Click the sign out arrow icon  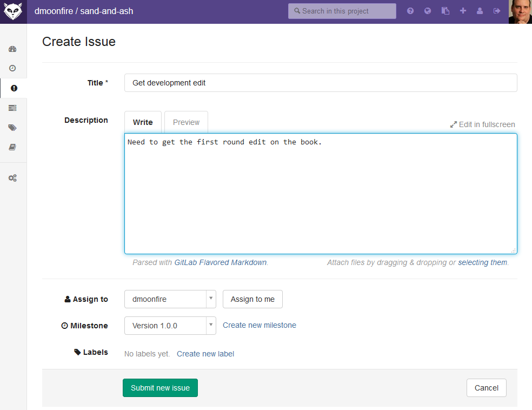[497, 11]
